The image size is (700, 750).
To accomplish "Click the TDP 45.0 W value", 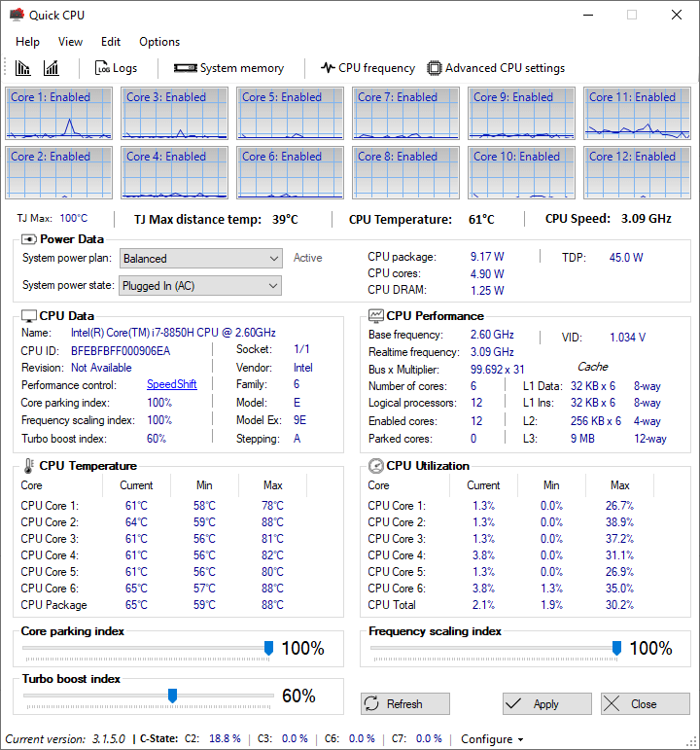I will (626, 258).
